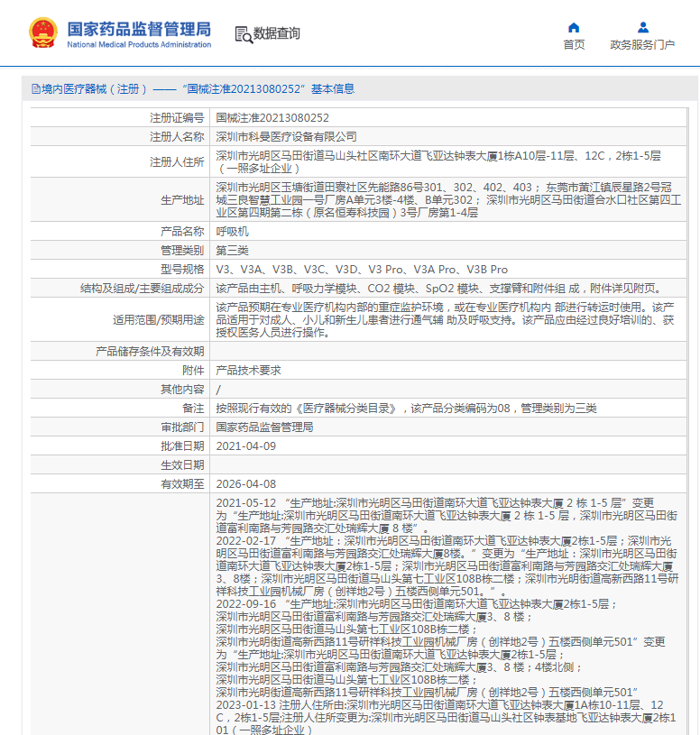The width and height of the screenshot is (700, 735).
Task: Click the small document icon before 境内医疗器械
Action: [x=35, y=89]
